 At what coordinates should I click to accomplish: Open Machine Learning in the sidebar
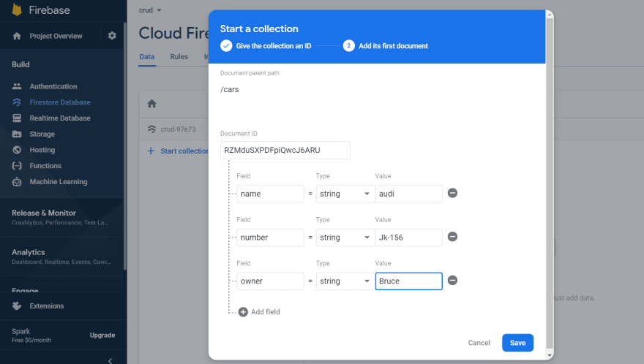59,182
